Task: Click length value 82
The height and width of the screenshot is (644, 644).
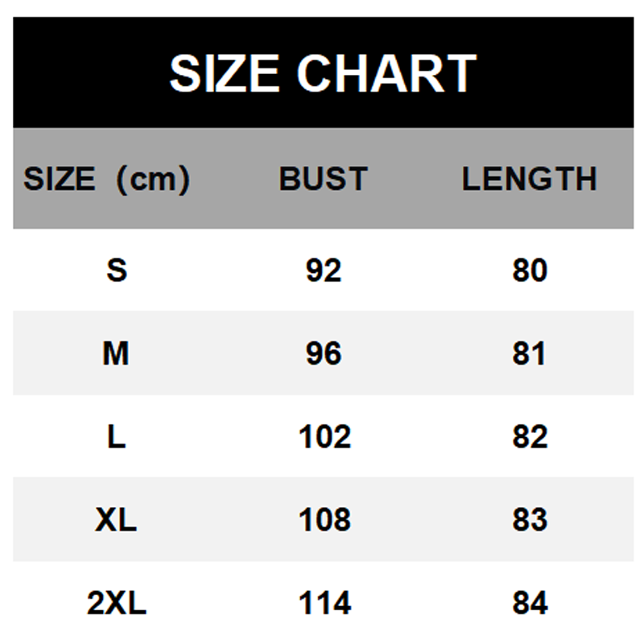Action: pyautogui.click(x=530, y=437)
